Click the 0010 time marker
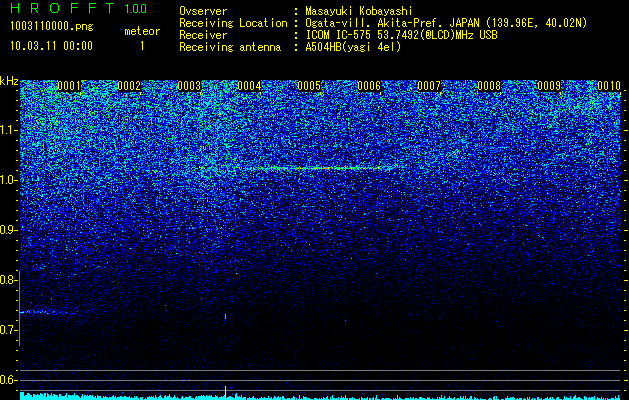The image size is (629, 400). pyautogui.click(x=609, y=86)
